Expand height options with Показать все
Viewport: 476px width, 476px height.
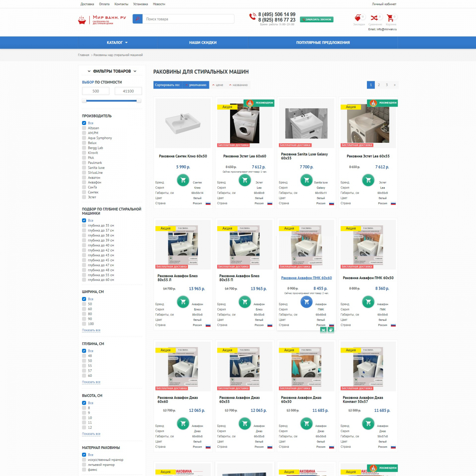91,434
